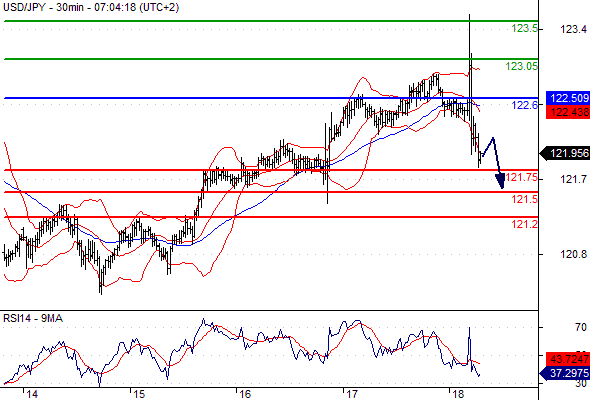
Task: Click the USD/JPY 30min chart title
Action: pos(91,7)
